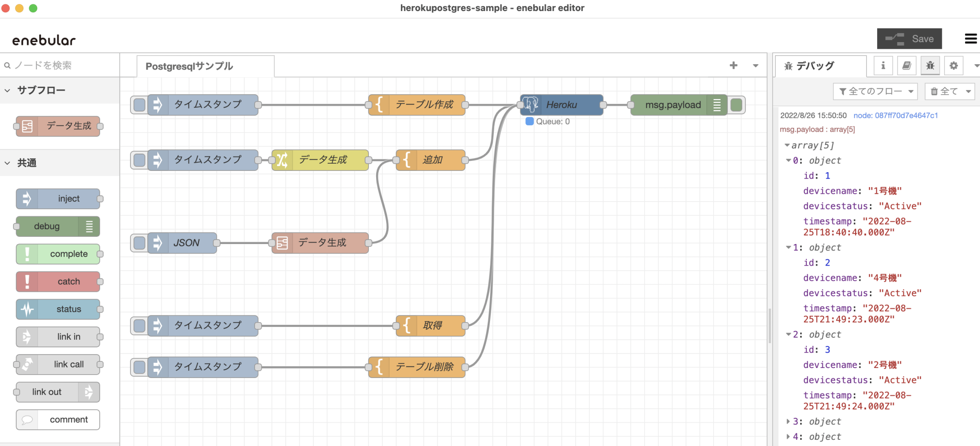Click the ノードを検索 search field
This screenshot has height=446, width=980.
[57, 65]
